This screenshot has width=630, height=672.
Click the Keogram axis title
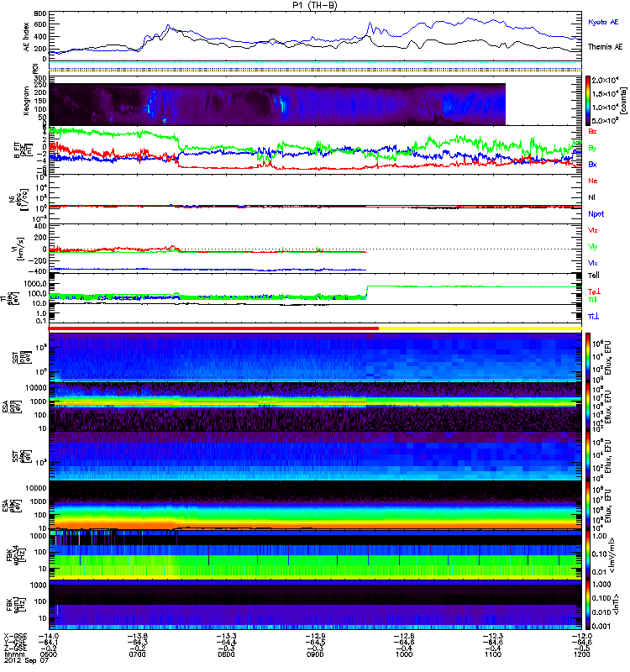coord(27,100)
